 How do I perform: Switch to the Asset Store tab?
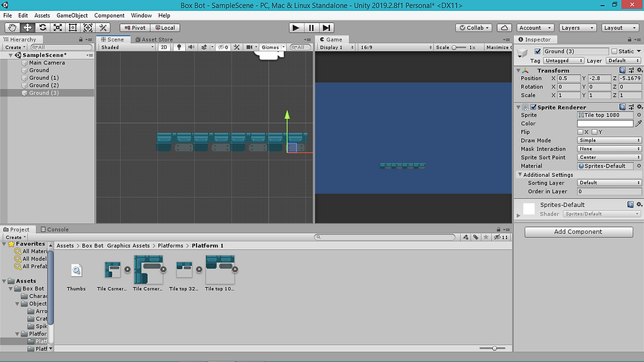154,39
